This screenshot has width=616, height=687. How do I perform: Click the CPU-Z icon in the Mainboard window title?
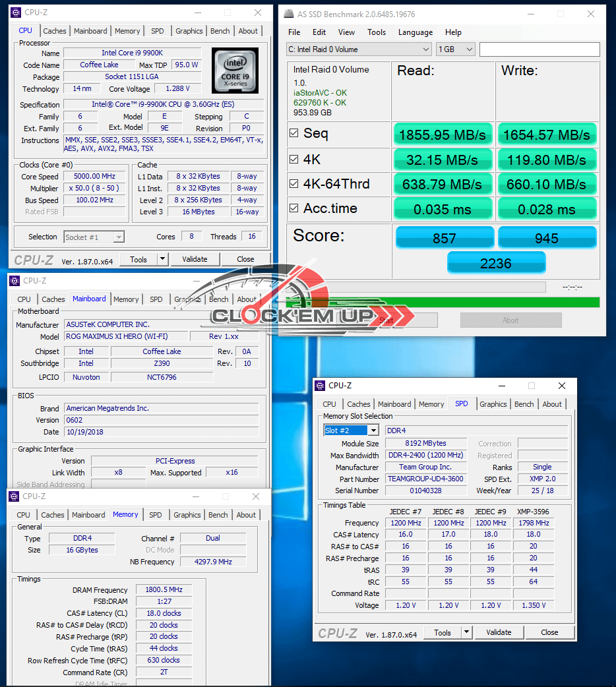[15, 281]
